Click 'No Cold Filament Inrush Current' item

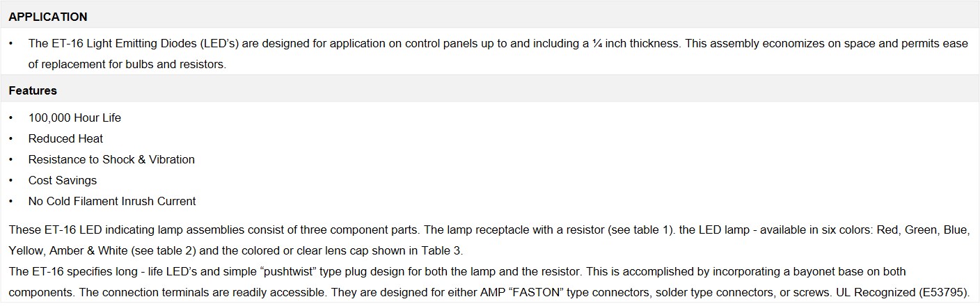pyautogui.click(x=112, y=201)
